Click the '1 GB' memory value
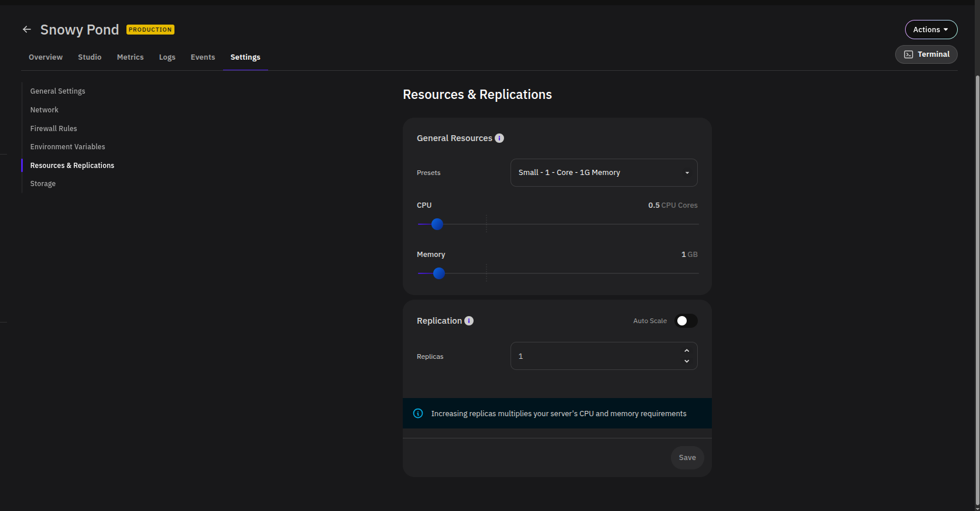 (689, 255)
